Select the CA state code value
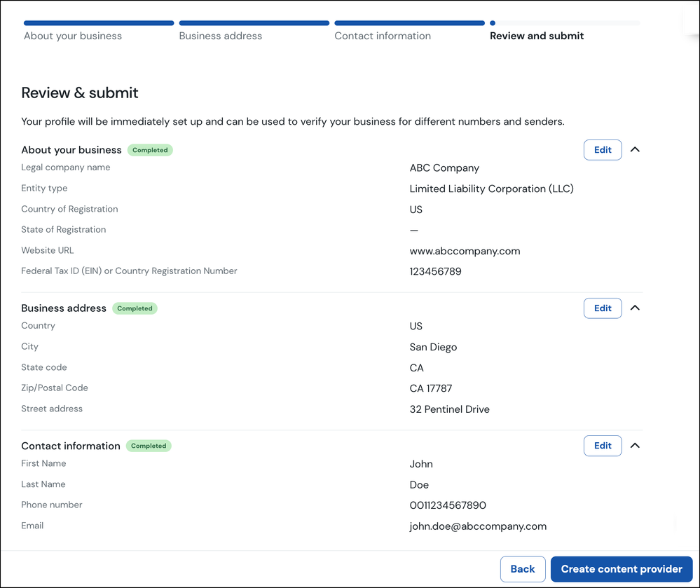The width and height of the screenshot is (700, 588). 416,368
